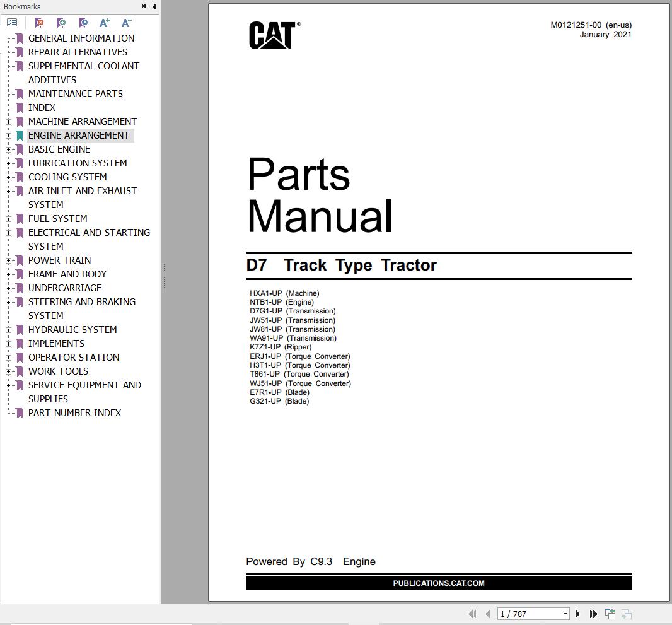The width and height of the screenshot is (672, 625).
Task: Expand the FRAME AND BODY bookmark
Action: (x=8, y=274)
